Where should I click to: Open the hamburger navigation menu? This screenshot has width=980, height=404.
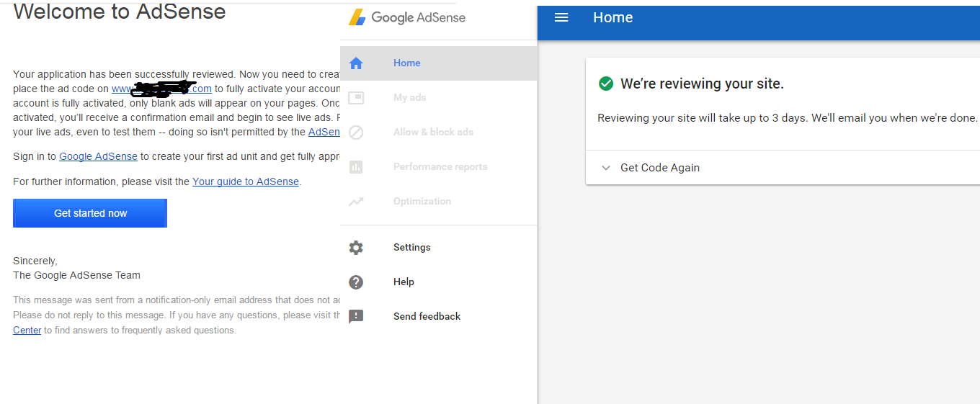click(x=561, y=18)
